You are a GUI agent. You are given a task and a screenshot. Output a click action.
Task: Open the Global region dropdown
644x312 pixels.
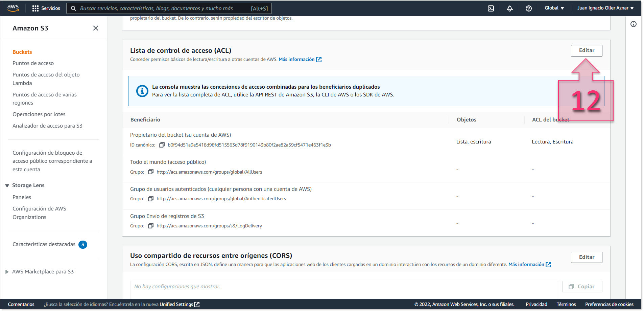tap(554, 8)
